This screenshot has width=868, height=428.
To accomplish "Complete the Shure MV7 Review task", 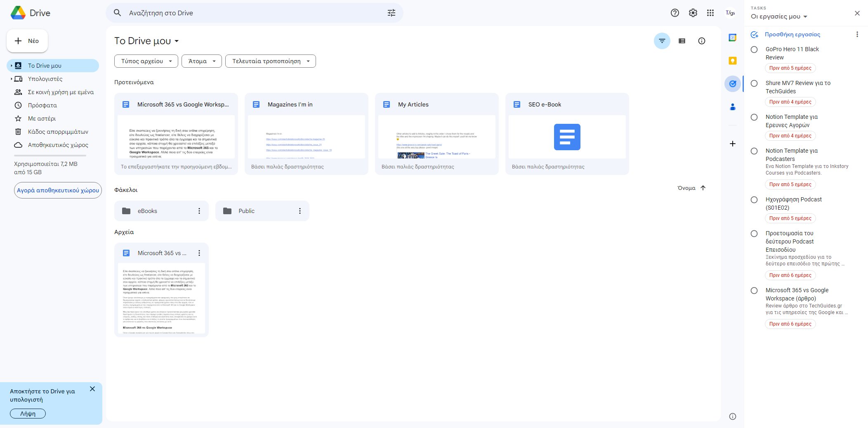I will 755,83.
